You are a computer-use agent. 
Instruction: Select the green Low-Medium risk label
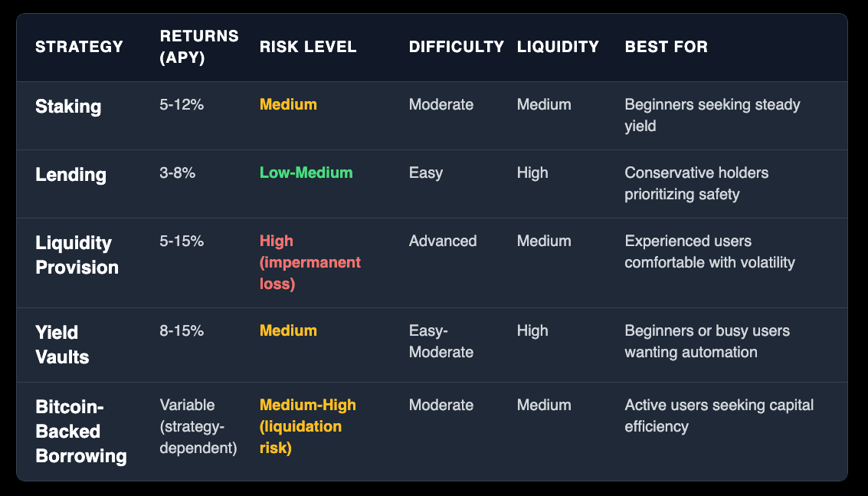point(306,173)
